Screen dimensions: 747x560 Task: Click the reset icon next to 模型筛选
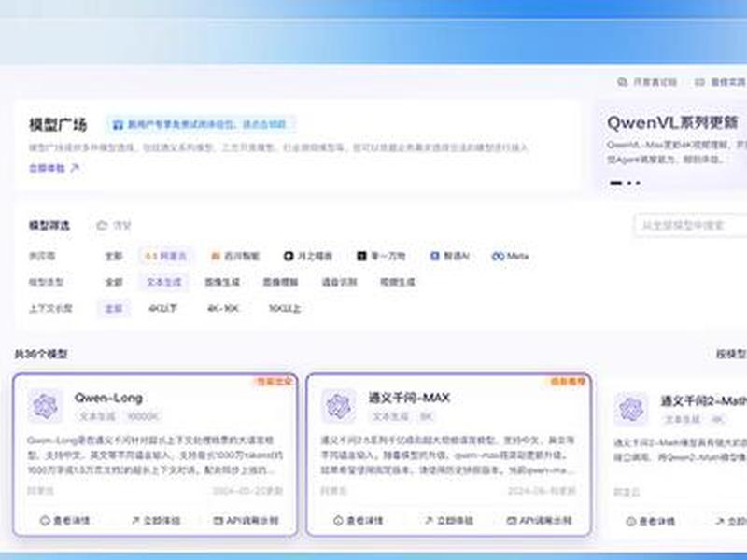click(102, 225)
